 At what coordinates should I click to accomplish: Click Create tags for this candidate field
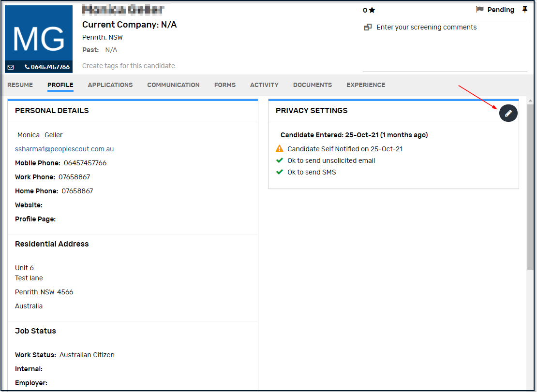(x=129, y=66)
